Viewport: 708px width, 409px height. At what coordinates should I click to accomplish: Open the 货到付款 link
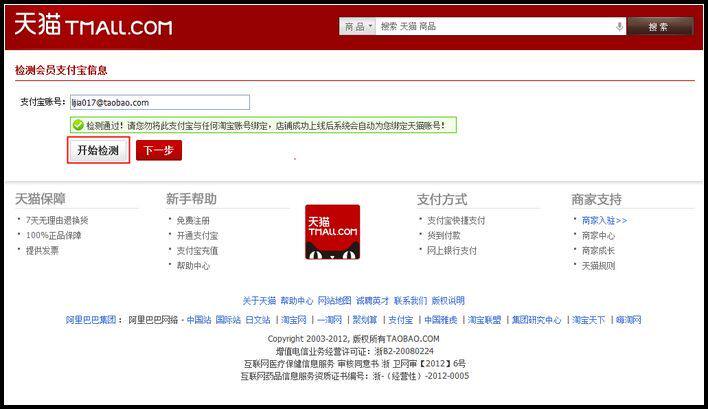(444, 235)
